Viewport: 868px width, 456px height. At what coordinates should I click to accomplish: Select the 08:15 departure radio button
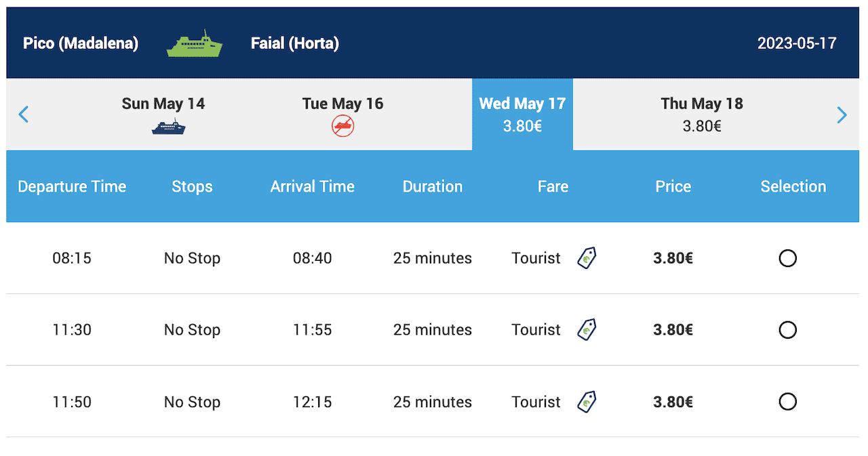(787, 258)
